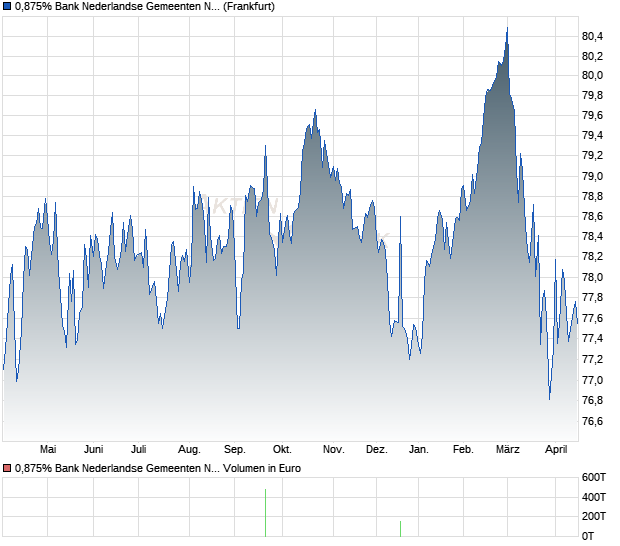Viewport: 620px width, 546px height.
Task: Select the chart title '0,875% Bank Nederlandse Gemeenten N... (Frankfurt)'
Action: (144, 7)
